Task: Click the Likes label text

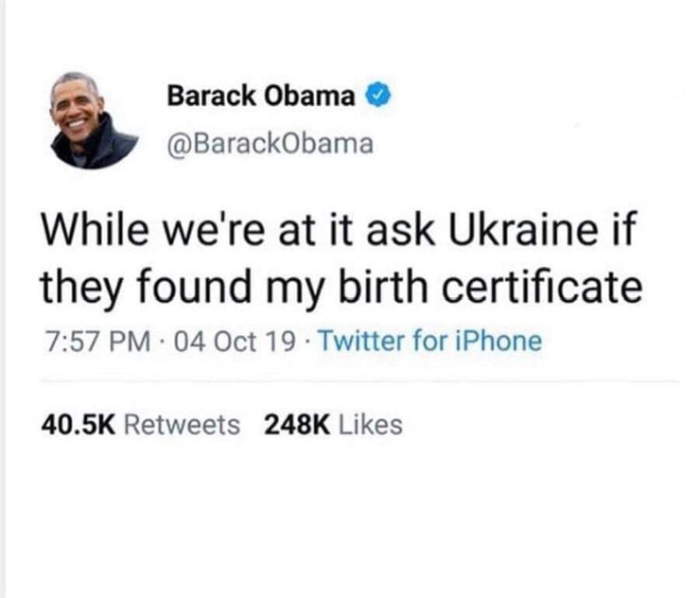Action: (x=371, y=425)
